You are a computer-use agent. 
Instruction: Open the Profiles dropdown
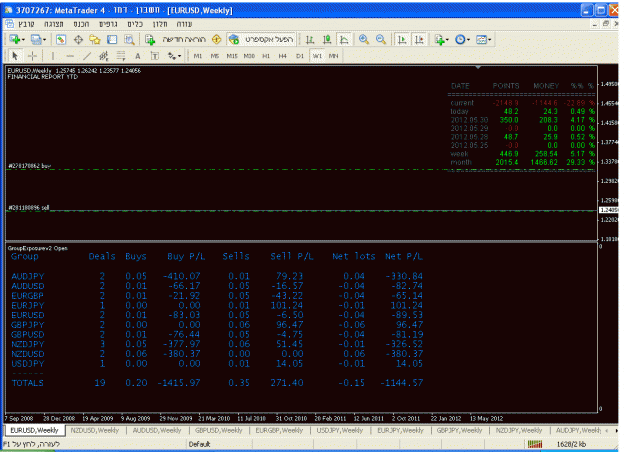tap(38, 39)
